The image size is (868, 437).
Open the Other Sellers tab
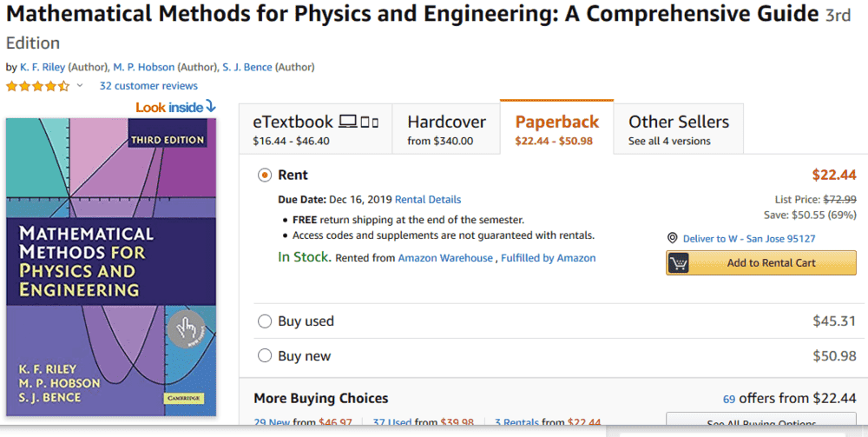[679, 129]
